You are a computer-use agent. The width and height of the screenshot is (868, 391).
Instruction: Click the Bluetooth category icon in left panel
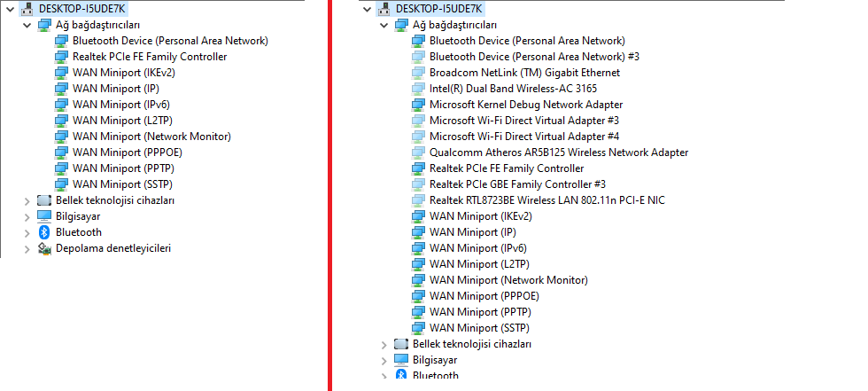pyautogui.click(x=44, y=232)
